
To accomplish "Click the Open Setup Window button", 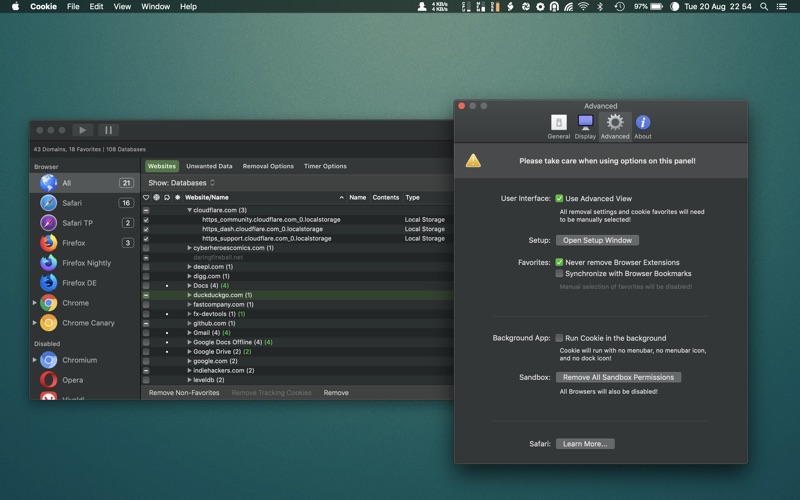I will 597,240.
